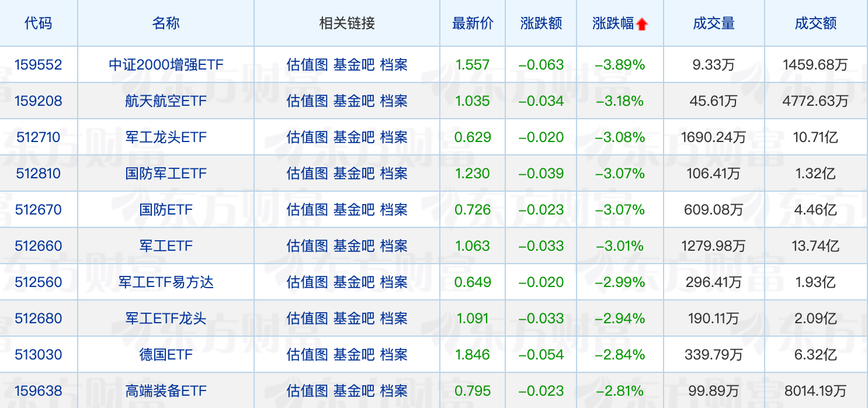Image resolution: width=868 pixels, height=408 pixels.
Task: Sort table by 最新价 column header
Action: (x=473, y=23)
